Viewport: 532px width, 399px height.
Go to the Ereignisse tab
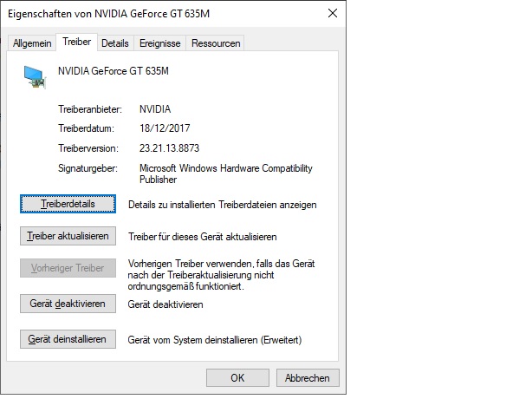click(159, 43)
